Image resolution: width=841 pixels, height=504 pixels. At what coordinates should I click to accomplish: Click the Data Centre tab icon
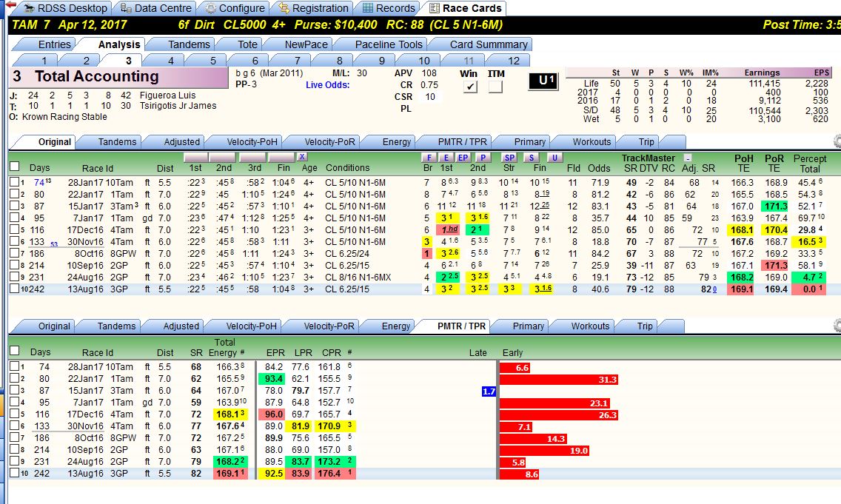126,8
